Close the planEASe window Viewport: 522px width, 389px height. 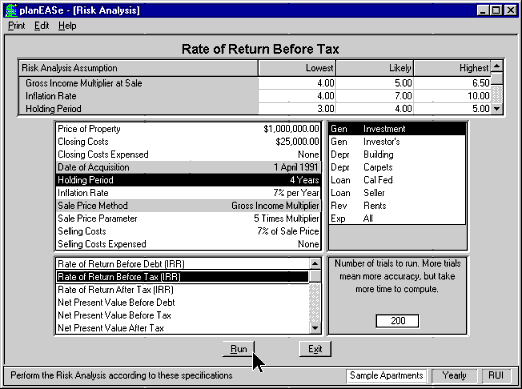(x=510, y=10)
